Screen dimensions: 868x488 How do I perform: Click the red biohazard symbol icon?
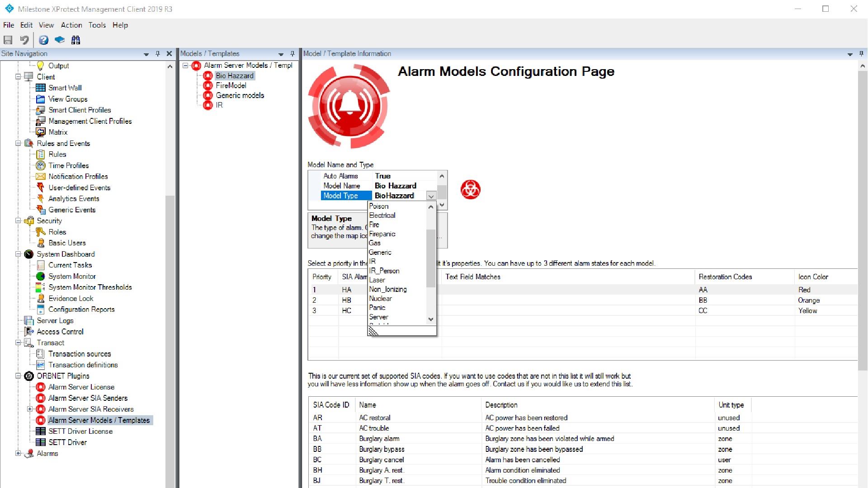tap(471, 189)
